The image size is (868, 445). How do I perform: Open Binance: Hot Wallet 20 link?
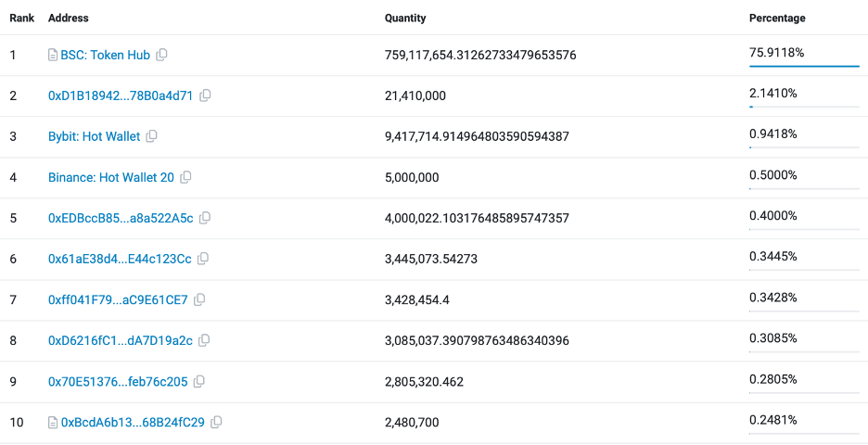click(110, 177)
